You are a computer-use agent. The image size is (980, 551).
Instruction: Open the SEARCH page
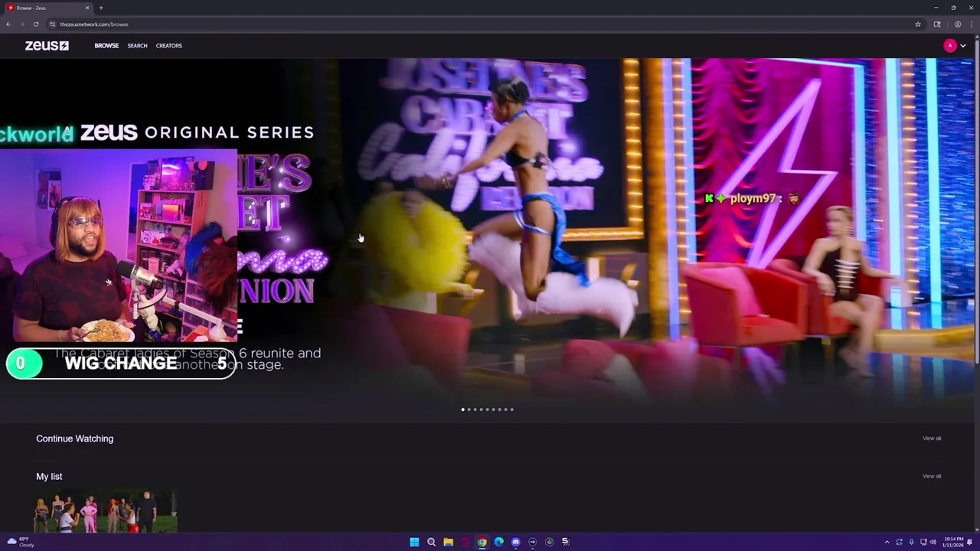coord(137,46)
